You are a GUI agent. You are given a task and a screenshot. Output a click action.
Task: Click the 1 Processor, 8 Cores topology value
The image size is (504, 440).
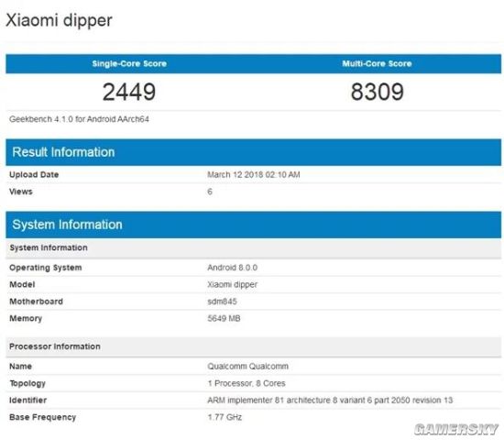(x=247, y=383)
